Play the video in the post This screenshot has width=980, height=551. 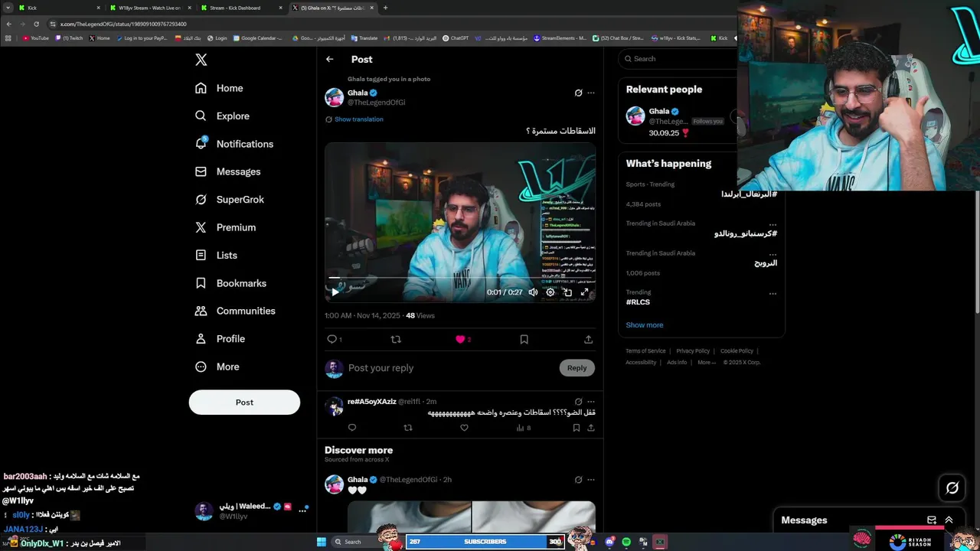(x=335, y=292)
